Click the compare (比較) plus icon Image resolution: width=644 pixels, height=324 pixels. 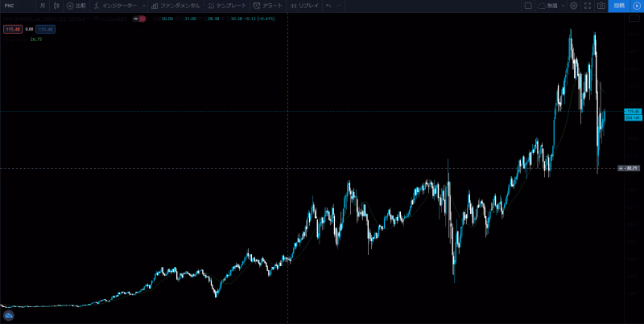(70, 6)
